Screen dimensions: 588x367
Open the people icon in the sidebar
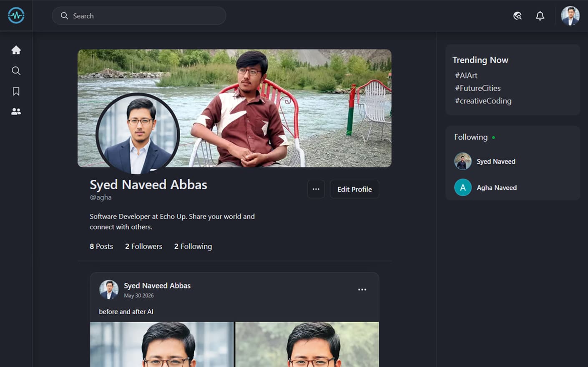pos(16,111)
